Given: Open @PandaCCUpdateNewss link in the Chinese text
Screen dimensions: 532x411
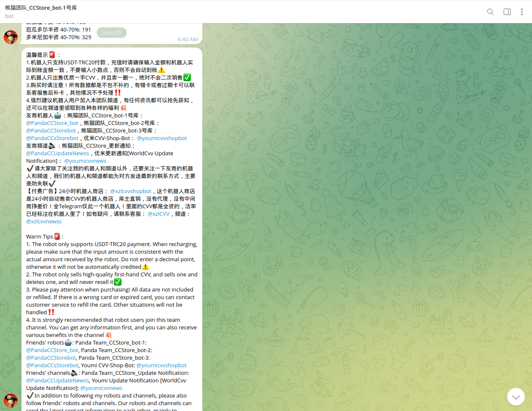Looking at the screenshot, I should 58,153.
